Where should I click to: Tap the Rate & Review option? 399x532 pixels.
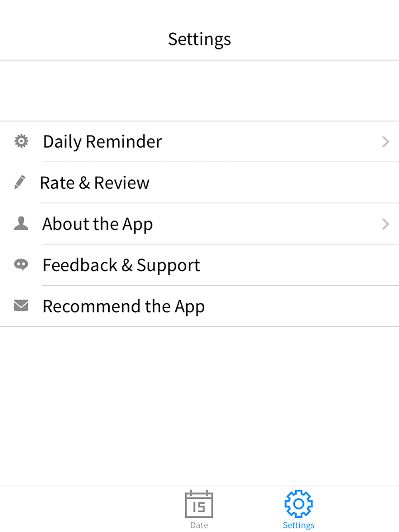[199, 183]
